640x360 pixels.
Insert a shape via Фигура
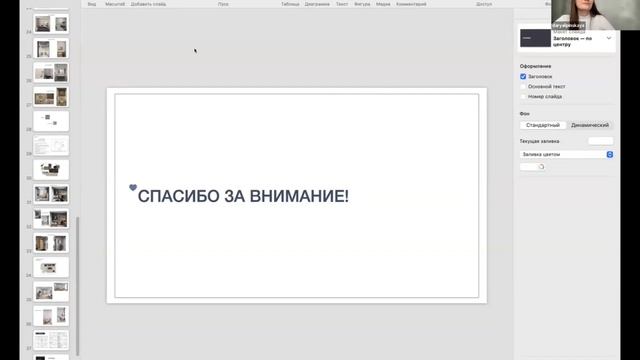(362, 4)
